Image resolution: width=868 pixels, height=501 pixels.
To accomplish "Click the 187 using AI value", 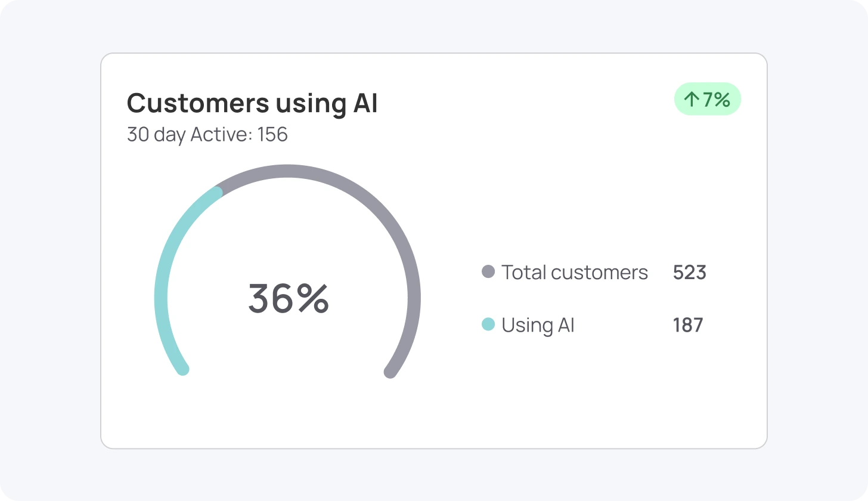I will 688,325.
